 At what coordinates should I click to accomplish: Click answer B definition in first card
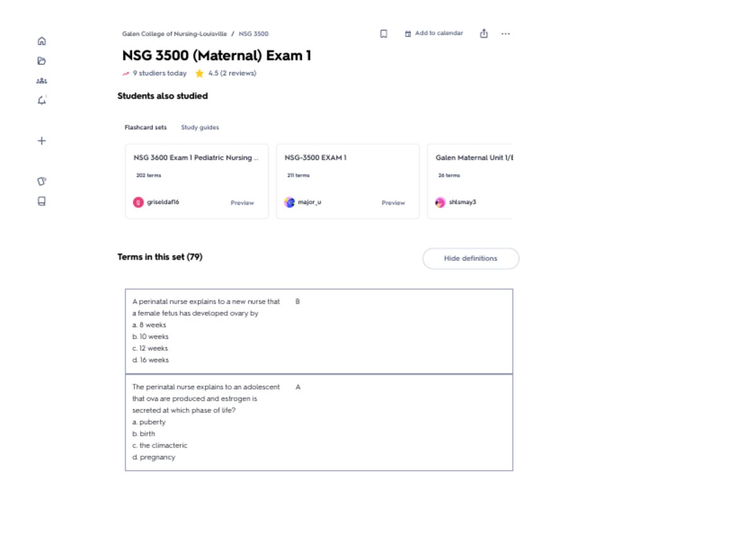297,302
